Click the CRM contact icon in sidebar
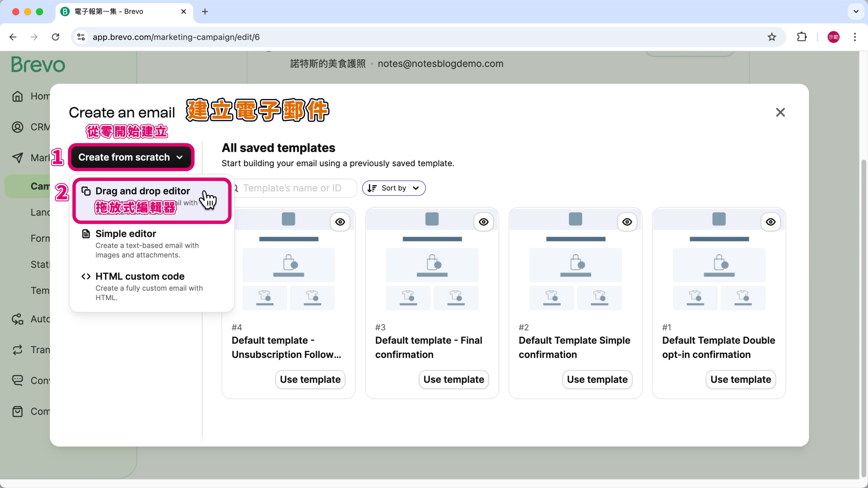This screenshot has height=488, width=868. click(x=18, y=127)
